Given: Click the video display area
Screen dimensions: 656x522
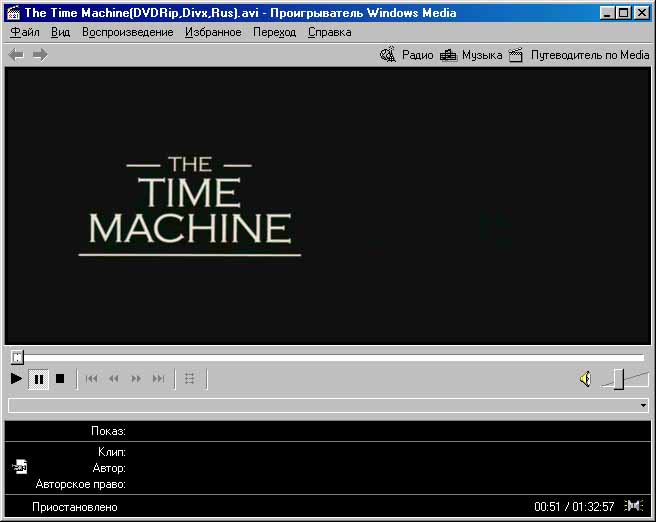Looking at the screenshot, I should (x=328, y=206).
